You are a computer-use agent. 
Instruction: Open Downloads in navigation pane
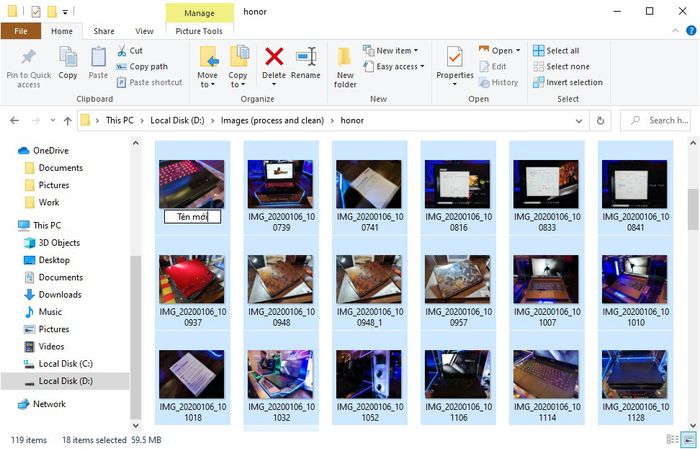pos(53,295)
